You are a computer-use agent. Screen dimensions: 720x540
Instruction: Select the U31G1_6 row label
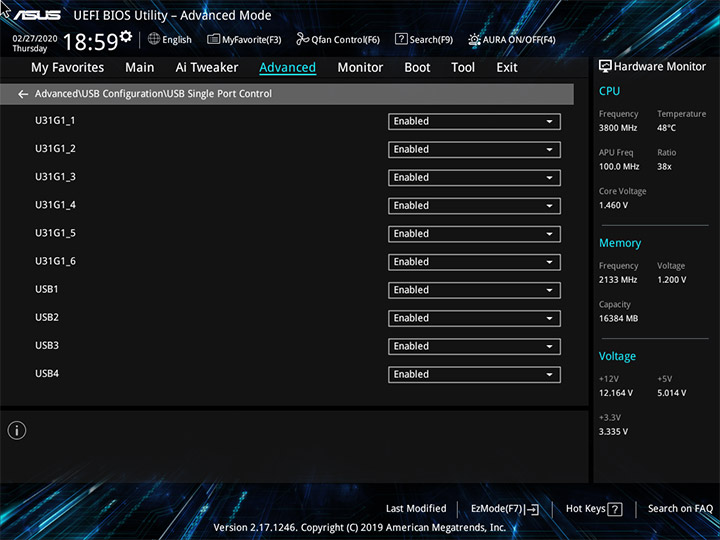[x=55, y=261]
